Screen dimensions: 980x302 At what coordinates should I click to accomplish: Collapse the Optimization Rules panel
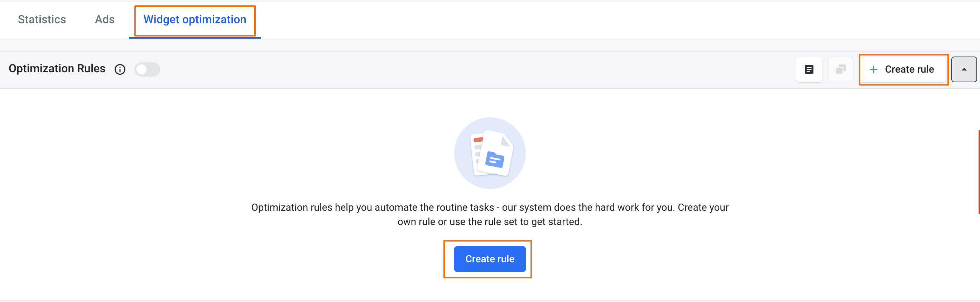pyautogui.click(x=964, y=69)
